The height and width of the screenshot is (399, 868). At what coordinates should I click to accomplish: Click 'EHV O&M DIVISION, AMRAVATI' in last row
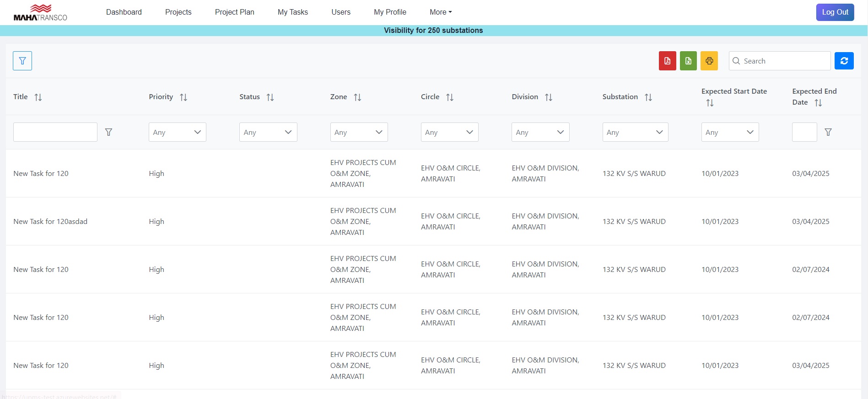(545, 366)
